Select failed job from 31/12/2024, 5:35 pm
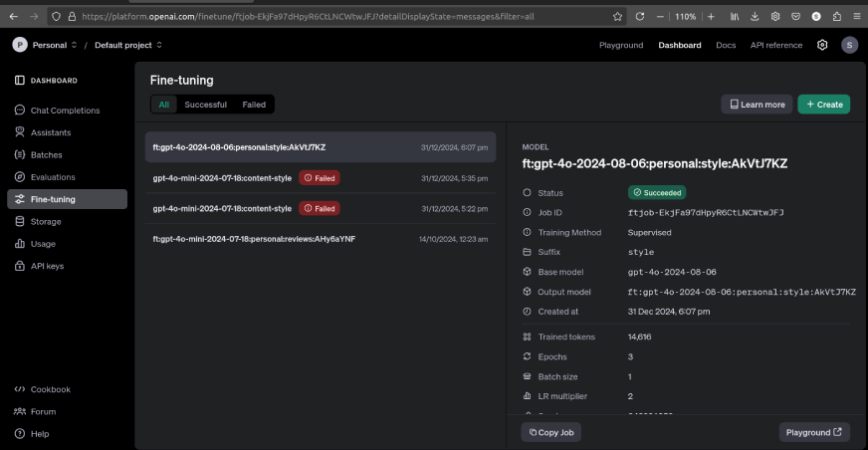868x450 pixels. (321, 177)
